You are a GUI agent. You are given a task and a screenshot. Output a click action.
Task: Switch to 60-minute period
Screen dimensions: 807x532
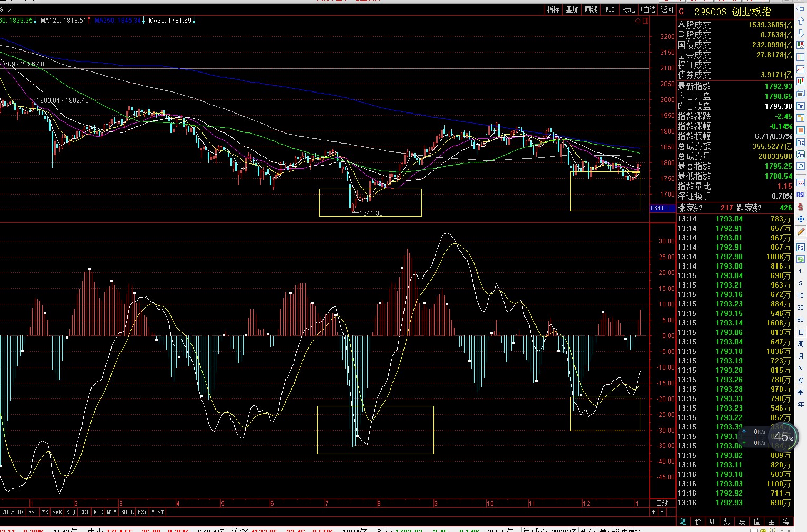click(800, 320)
